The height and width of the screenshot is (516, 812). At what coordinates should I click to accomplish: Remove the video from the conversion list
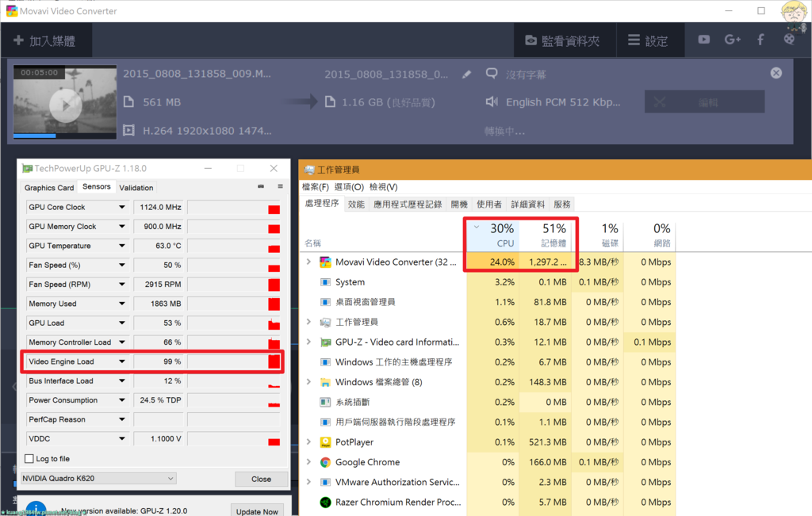[776, 73]
